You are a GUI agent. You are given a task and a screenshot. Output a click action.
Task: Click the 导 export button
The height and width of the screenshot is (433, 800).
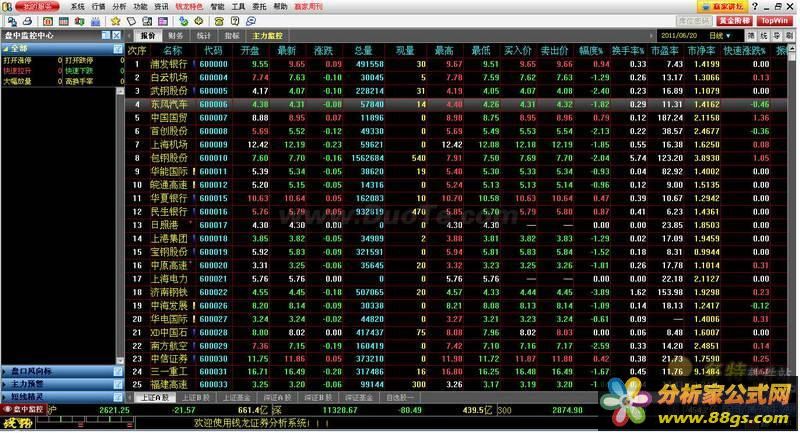point(777,36)
